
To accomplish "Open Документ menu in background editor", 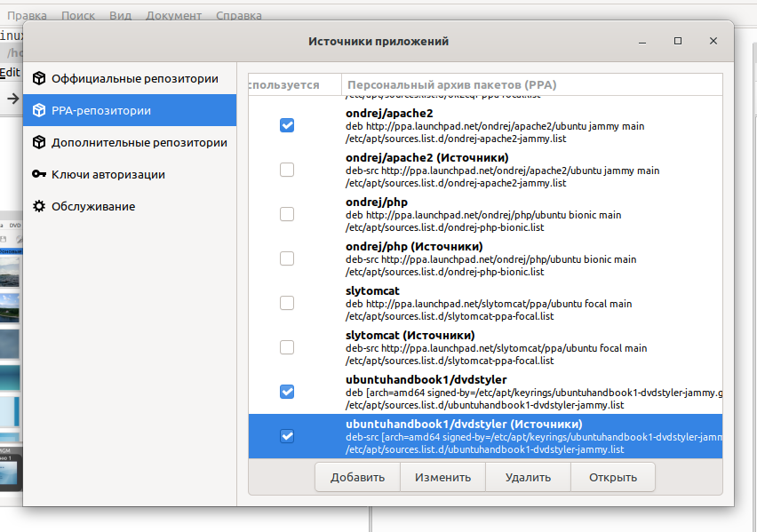I will tap(174, 15).
